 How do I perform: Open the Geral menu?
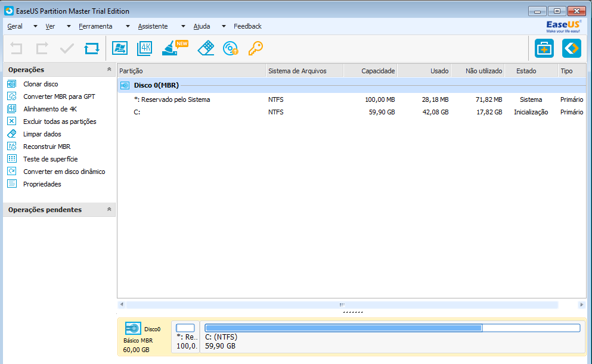point(15,26)
